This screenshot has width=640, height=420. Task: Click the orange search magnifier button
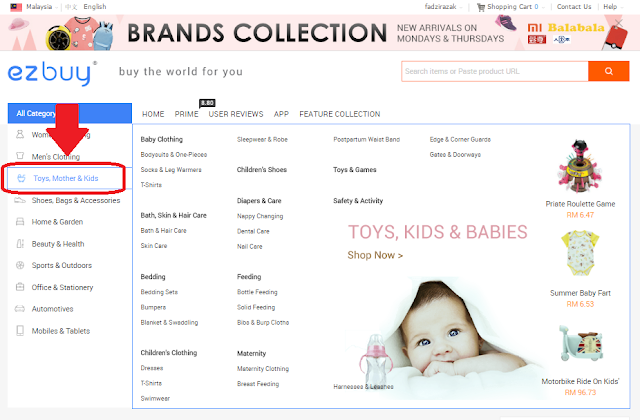tap(608, 71)
